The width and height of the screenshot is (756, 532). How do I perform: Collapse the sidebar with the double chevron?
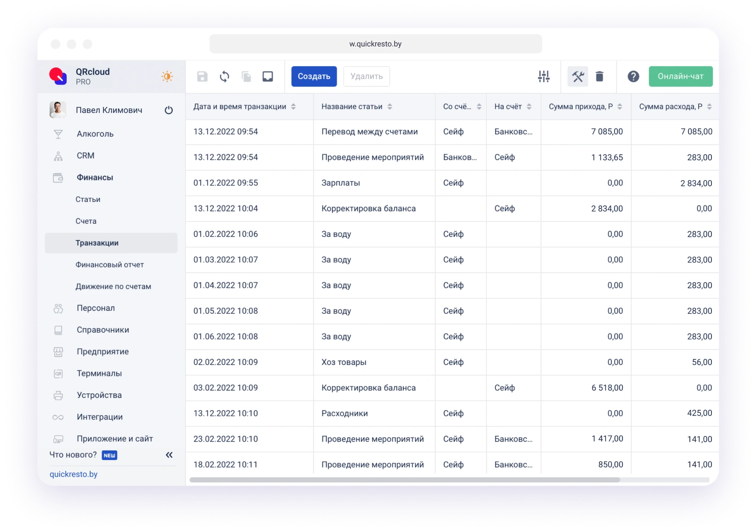click(x=169, y=455)
